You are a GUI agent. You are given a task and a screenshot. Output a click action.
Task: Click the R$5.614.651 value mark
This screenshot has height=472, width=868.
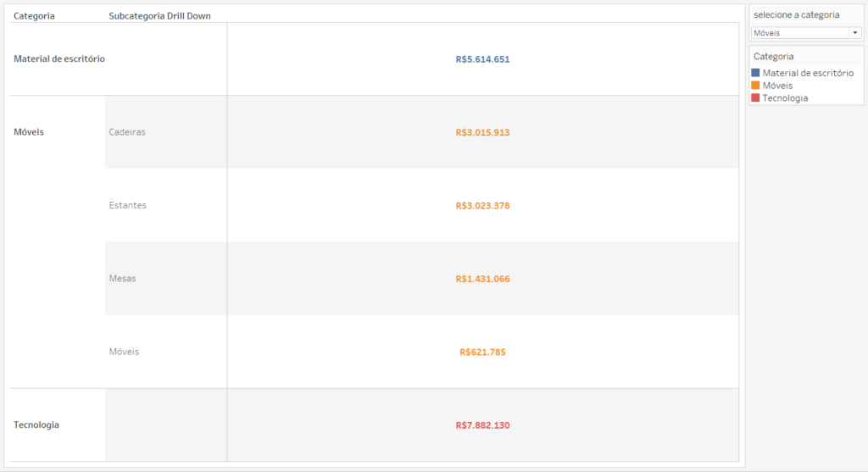coord(482,59)
